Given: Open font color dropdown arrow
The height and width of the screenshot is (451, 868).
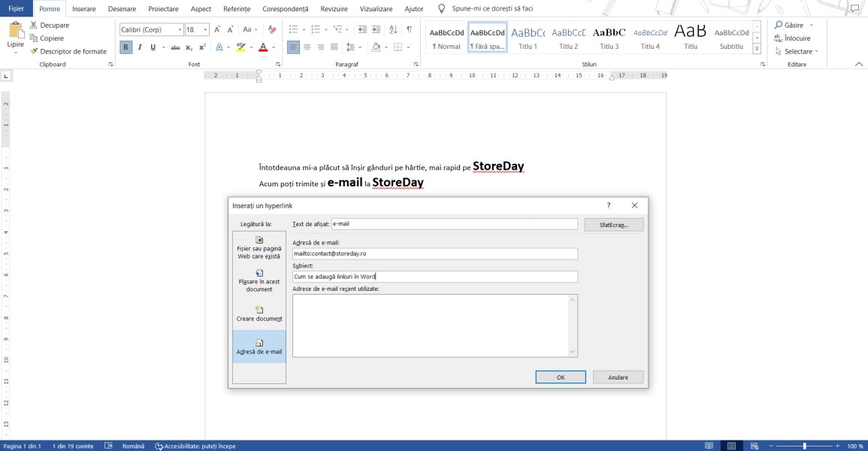Looking at the screenshot, I should point(274,47).
